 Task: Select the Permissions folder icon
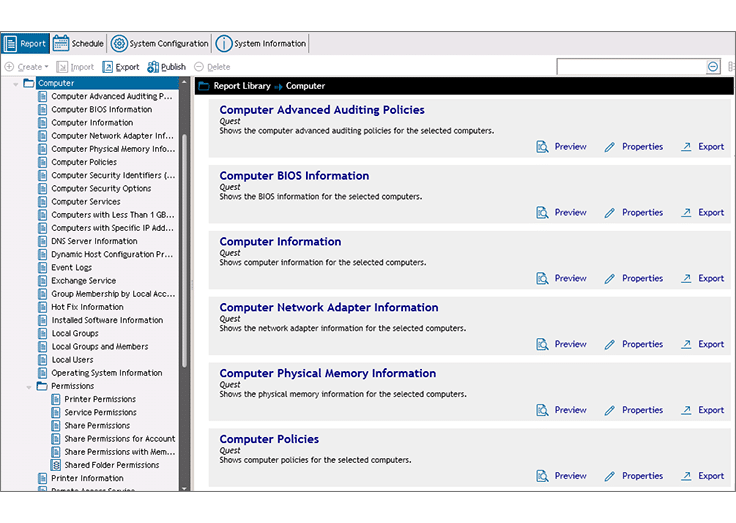coord(42,386)
